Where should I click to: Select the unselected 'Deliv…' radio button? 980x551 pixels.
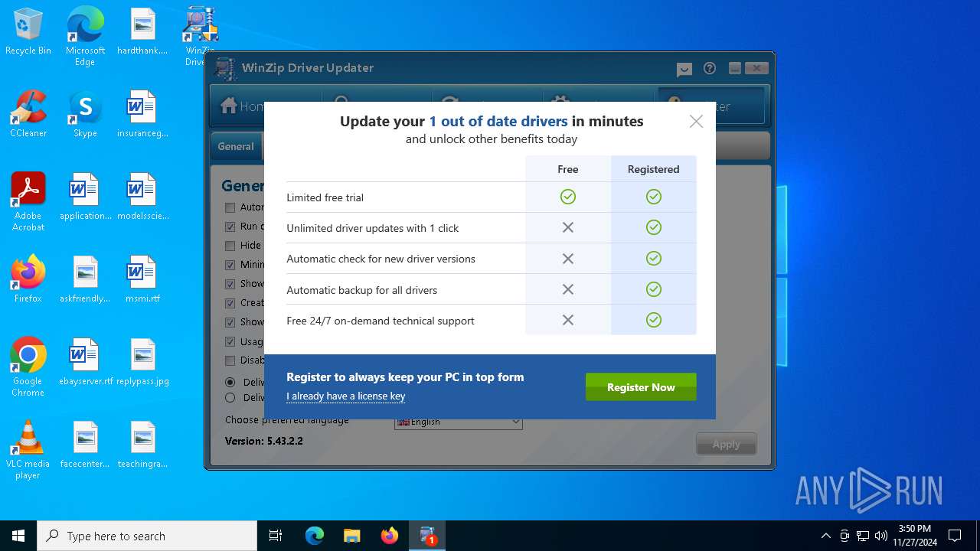[230, 397]
